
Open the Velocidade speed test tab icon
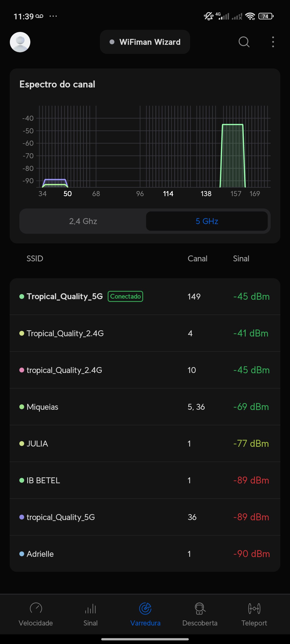pos(36,608)
